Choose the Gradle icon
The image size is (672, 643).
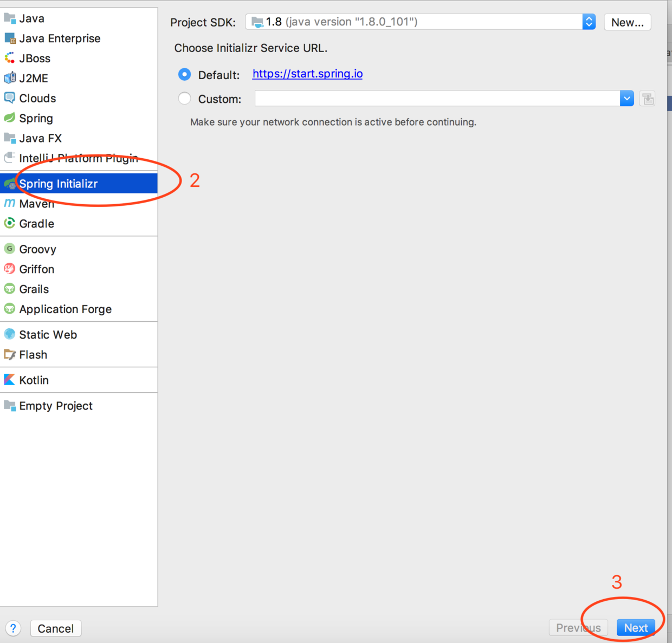pos(10,223)
